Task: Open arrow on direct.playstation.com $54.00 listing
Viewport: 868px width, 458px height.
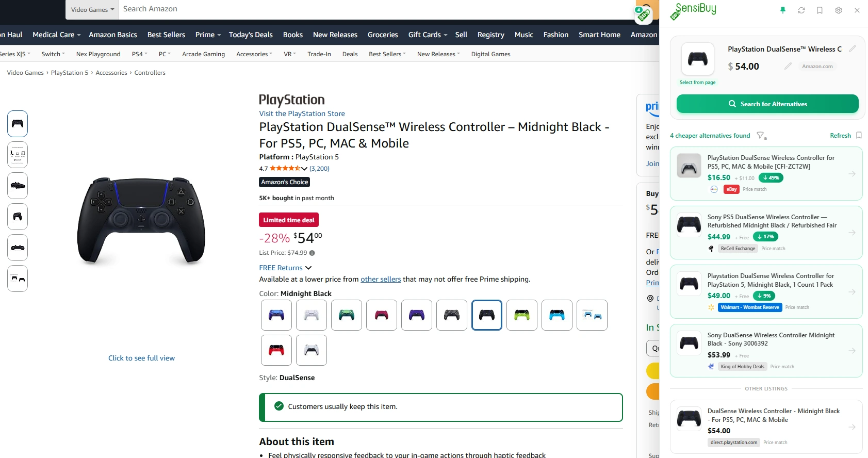Action: [x=852, y=427]
